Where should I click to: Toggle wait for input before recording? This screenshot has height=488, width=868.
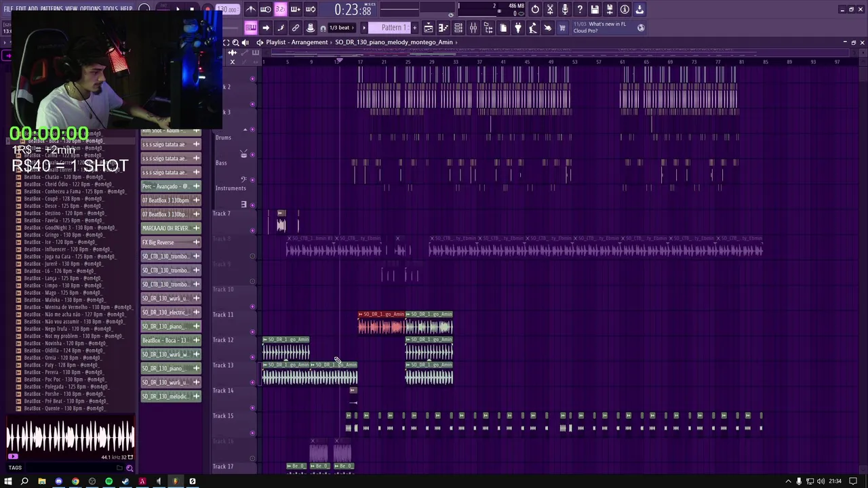pos(266,9)
